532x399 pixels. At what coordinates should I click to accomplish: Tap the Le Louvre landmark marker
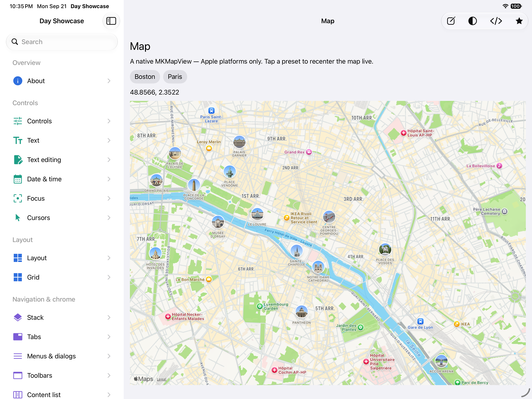[257, 214]
